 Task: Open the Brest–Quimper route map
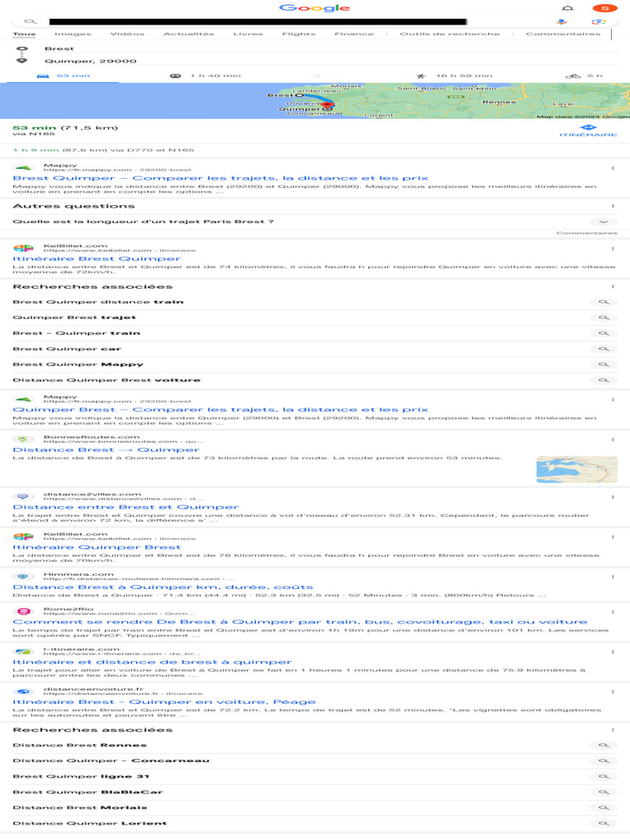coord(315,101)
